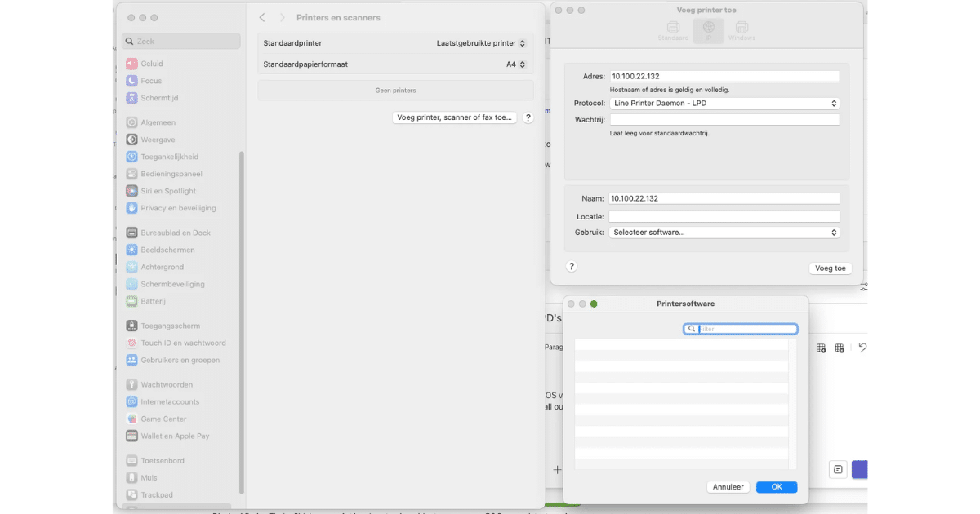Screen dimensions: 980x514
Task: Open Privacy en beveiliging settings
Action: (178, 208)
